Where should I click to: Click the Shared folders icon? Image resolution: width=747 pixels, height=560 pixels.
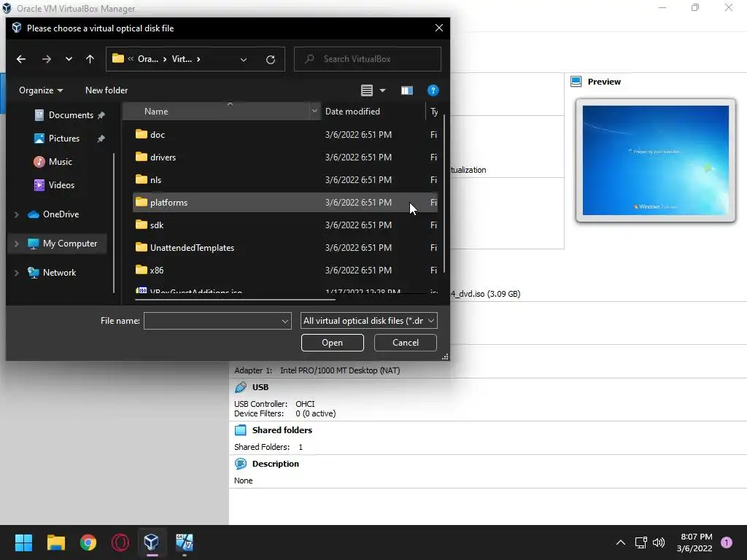pos(241,430)
